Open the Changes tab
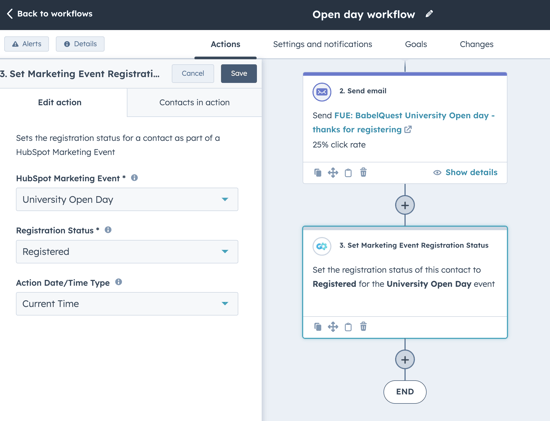 click(476, 44)
